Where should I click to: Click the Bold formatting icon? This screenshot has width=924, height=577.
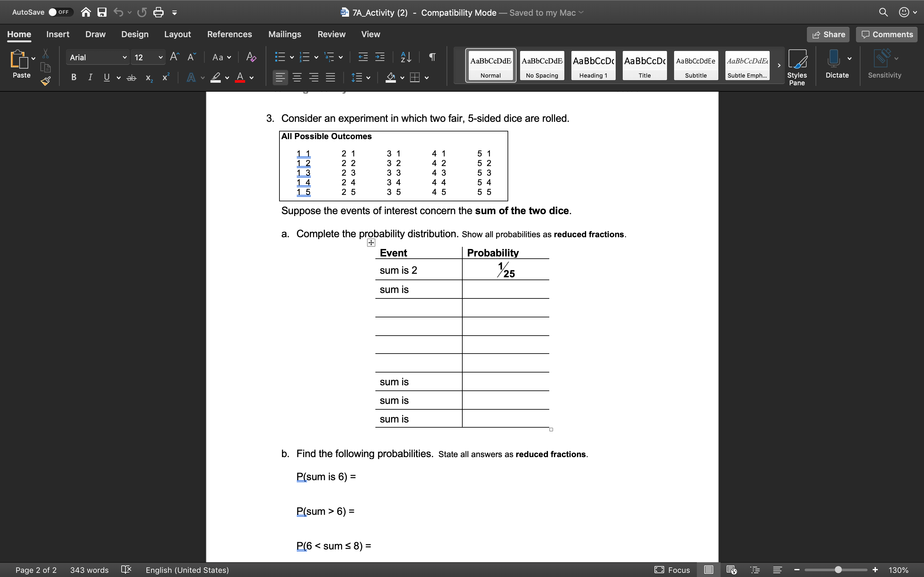pos(74,78)
